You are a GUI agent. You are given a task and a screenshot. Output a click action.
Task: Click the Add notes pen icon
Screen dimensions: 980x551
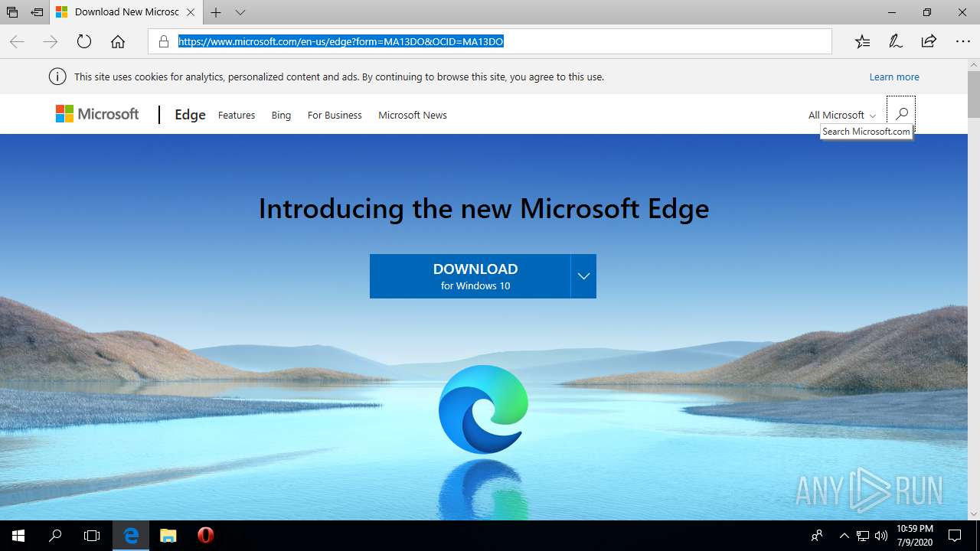tap(896, 41)
